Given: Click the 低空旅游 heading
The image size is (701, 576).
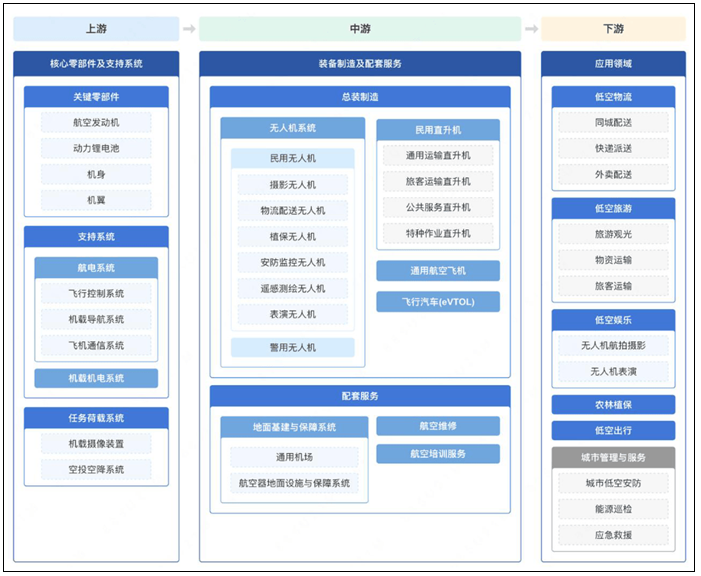Looking at the screenshot, I should [613, 209].
